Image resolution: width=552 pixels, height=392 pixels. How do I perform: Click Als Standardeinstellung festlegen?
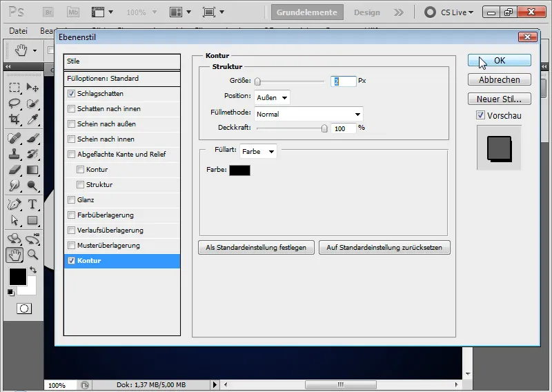[x=256, y=248]
